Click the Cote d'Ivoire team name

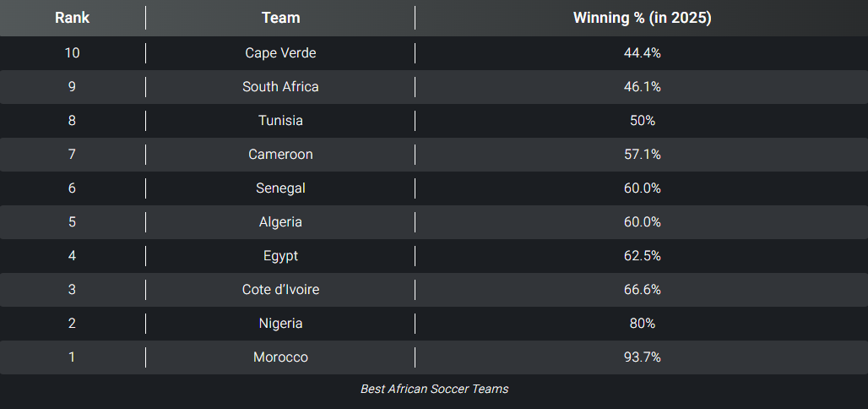click(280, 290)
